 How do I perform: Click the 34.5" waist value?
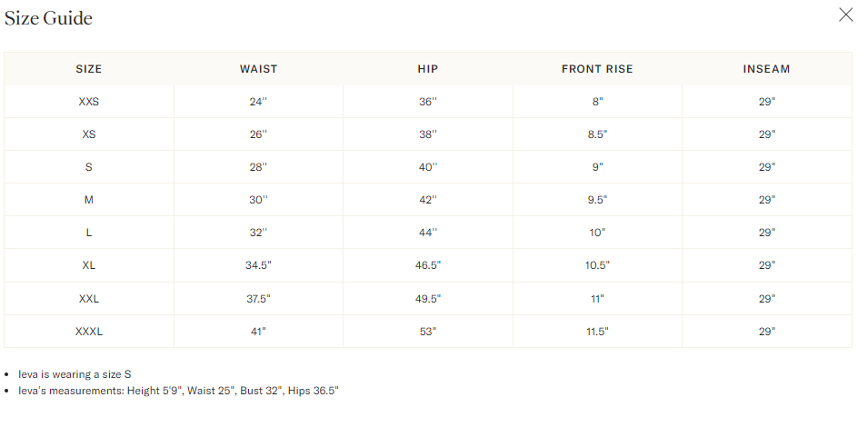click(x=258, y=265)
